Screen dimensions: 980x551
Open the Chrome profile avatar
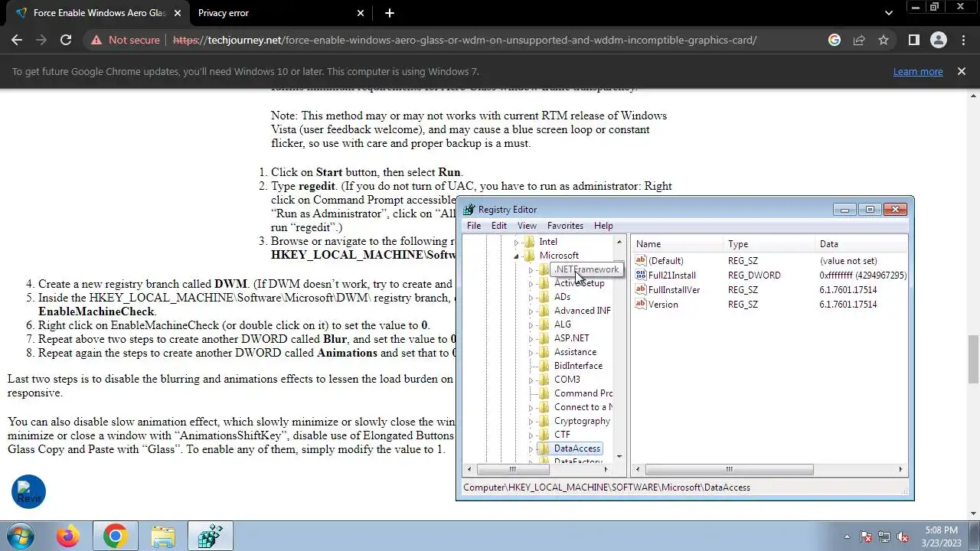tap(938, 40)
